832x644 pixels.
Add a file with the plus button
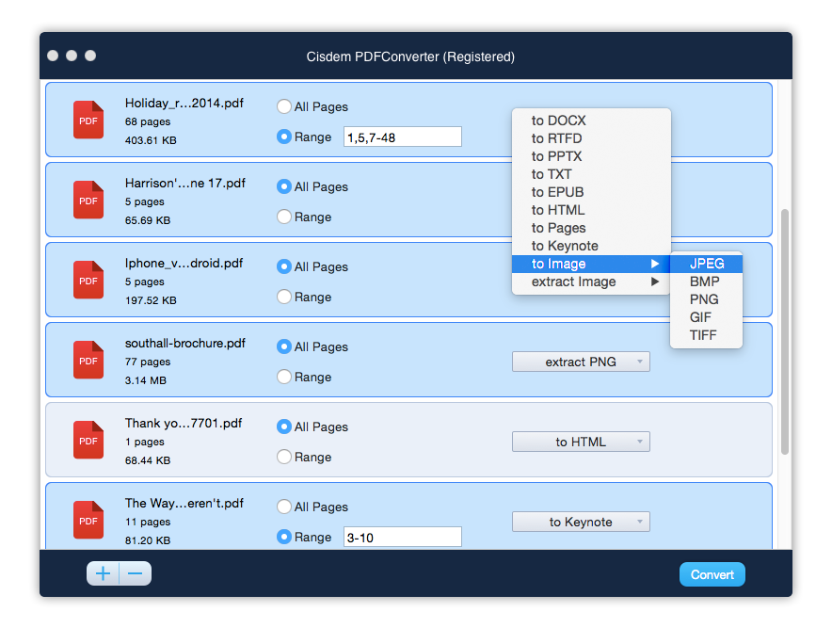103,573
